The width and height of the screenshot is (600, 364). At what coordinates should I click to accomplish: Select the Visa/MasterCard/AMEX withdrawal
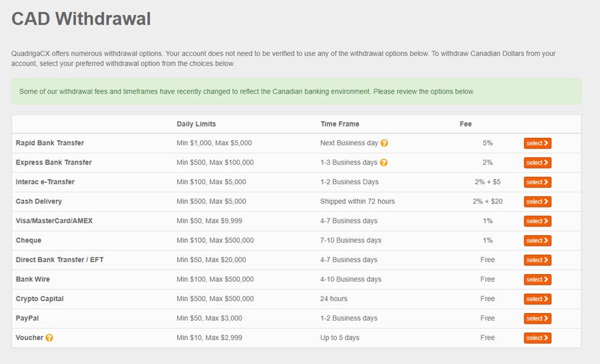pos(537,221)
